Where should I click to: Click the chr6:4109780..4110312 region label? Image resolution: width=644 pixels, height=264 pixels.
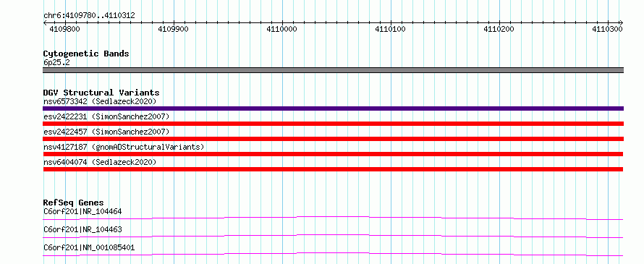click(89, 16)
